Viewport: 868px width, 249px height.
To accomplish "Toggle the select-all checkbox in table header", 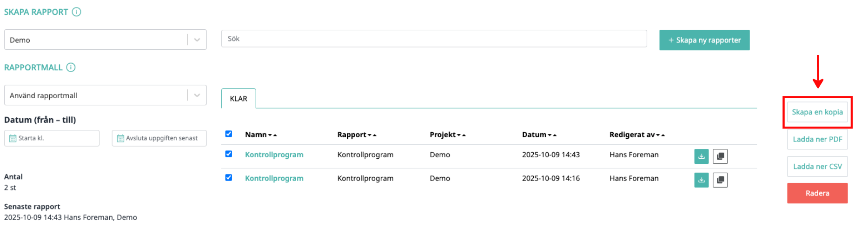I will click(x=229, y=134).
